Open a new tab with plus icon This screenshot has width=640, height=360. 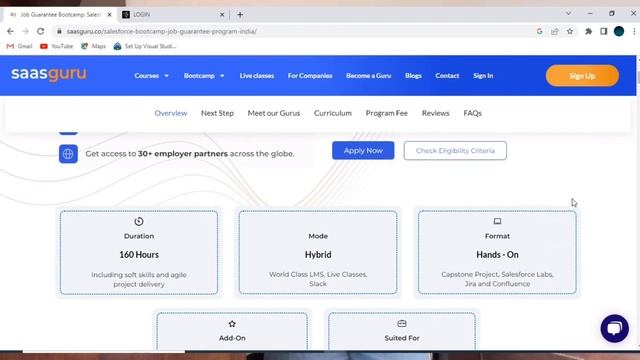(x=240, y=15)
